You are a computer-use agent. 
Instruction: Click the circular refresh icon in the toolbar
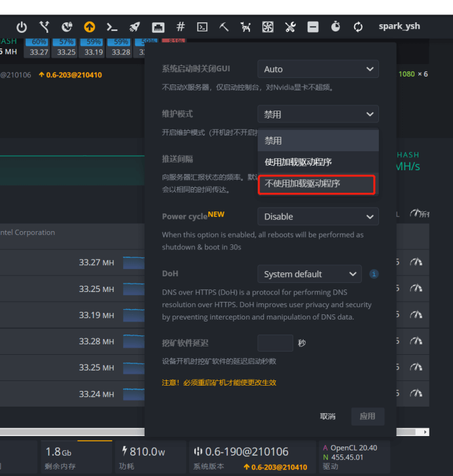[358, 27]
